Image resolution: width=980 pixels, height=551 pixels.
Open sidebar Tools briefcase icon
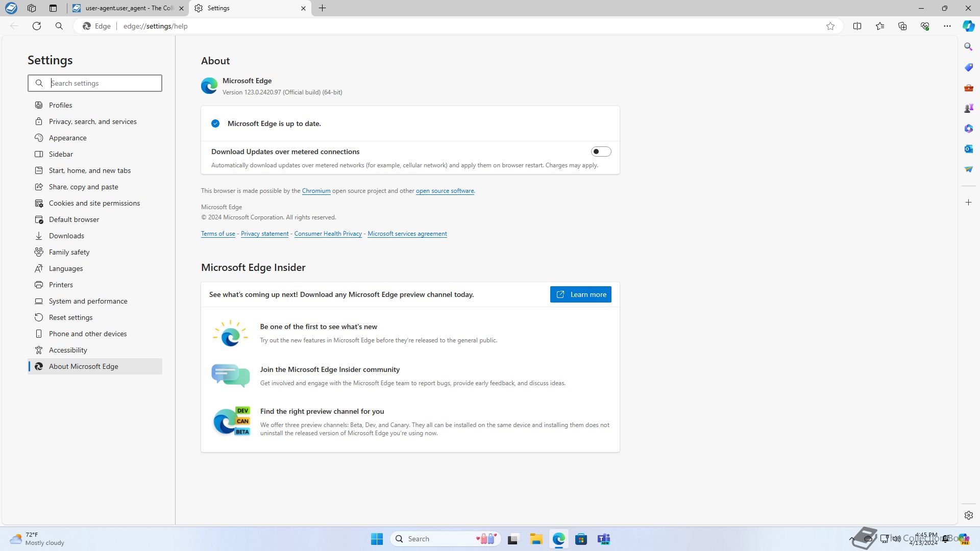pyautogui.click(x=968, y=87)
